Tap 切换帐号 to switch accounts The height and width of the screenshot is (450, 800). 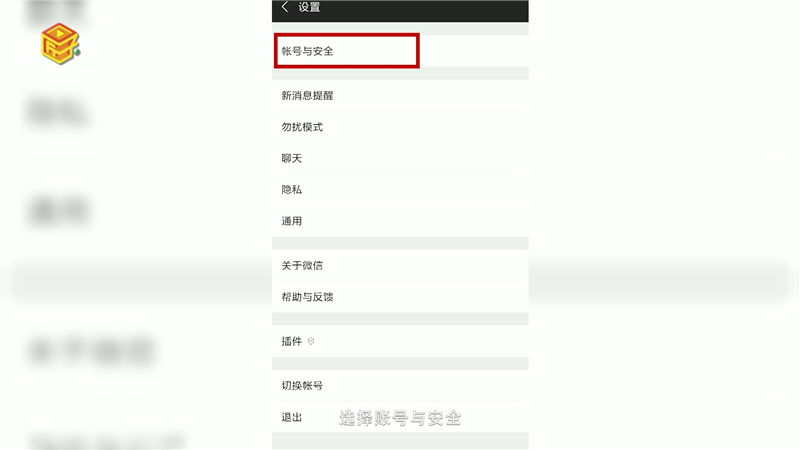coord(400,386)
